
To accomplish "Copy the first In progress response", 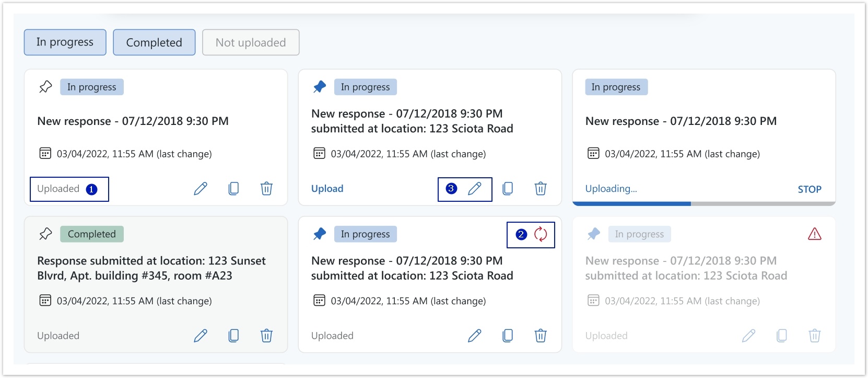I will pos(233,189).
